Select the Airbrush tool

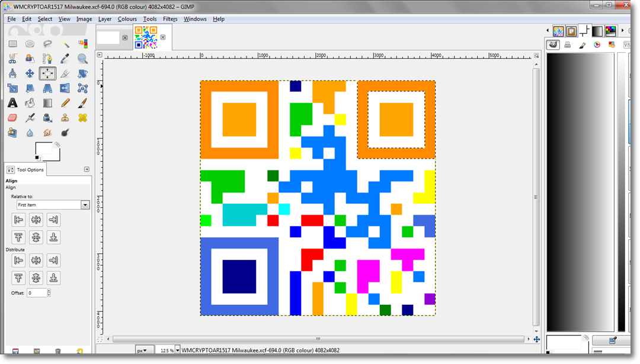30,118
